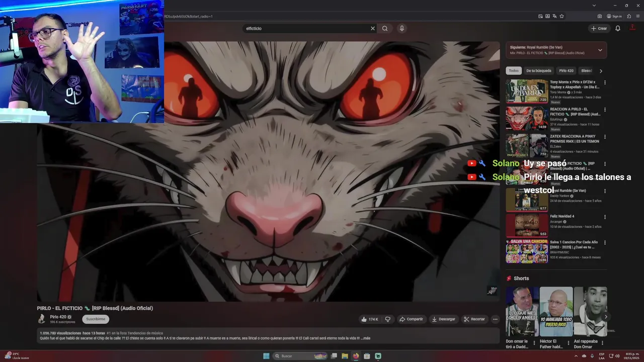Screen dimensions: 644x362
Task: Click the Windows taskbar Buscar search box
Action: click(x=300, y=356)
